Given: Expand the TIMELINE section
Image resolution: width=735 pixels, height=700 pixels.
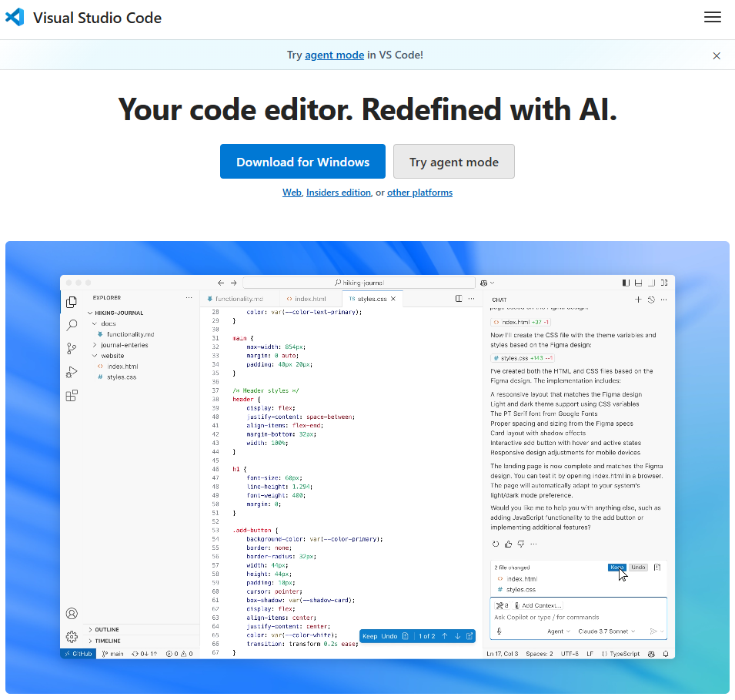Looking at the screenshot, I should pos(104,641).
